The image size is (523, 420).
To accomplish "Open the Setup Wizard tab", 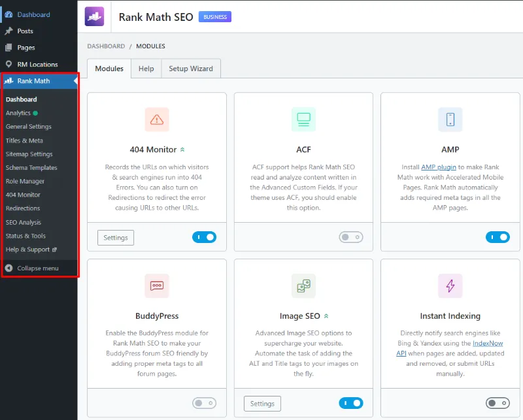I will 190,68.
